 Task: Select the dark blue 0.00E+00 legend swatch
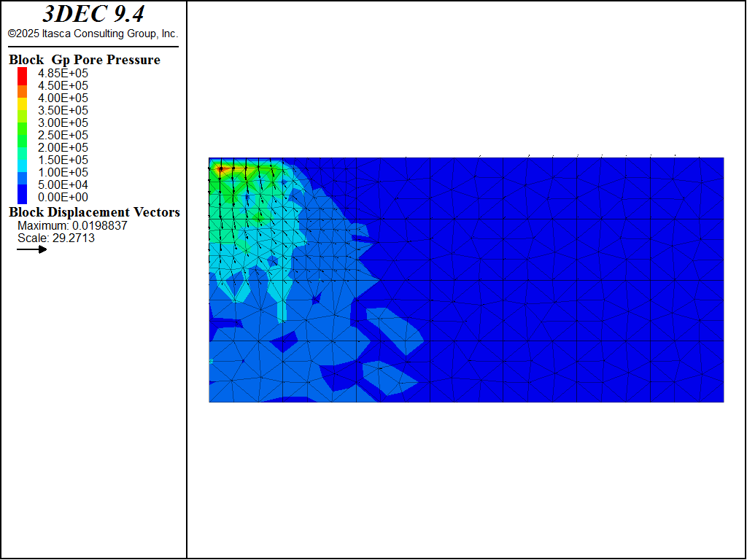pyautogui.click(x=22, y=196)
